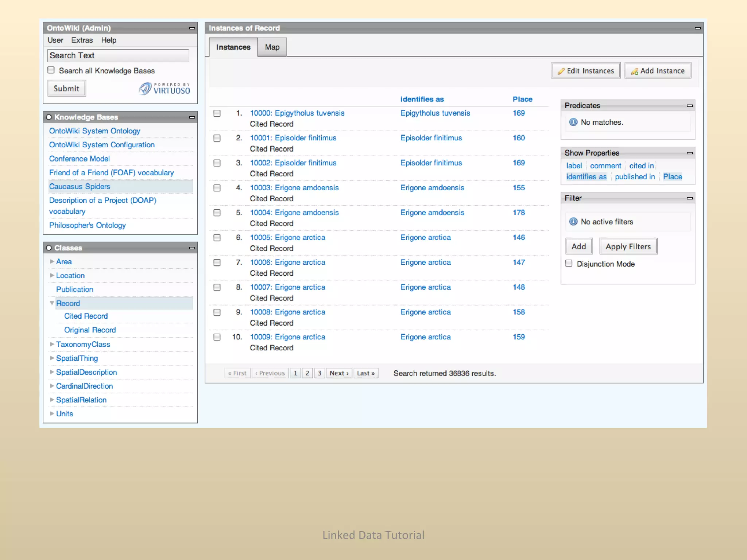The image size is (747, 560).
Task: Go to the Next results page
Action: click(x=339, y=373)
